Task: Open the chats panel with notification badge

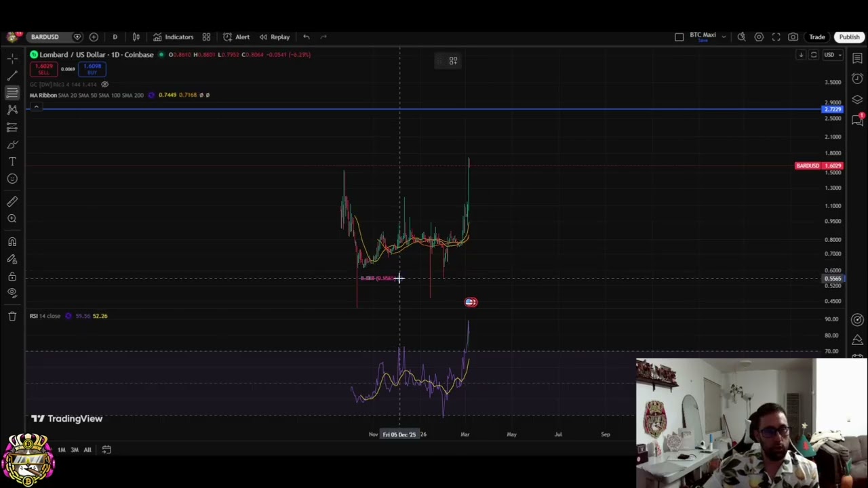Action: [x=858, y=120]
